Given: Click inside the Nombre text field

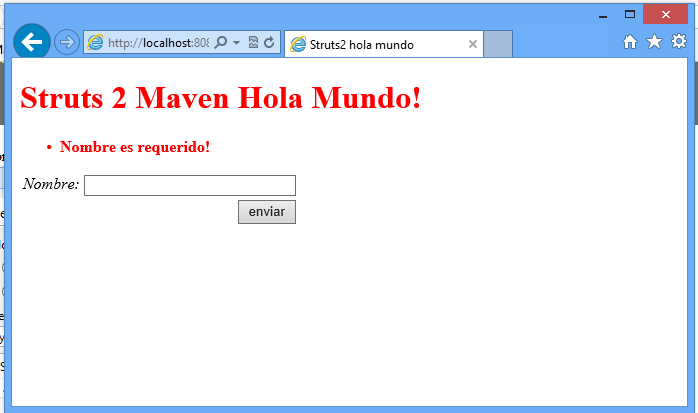Looking at the screenshot, I should pos(190,185).
